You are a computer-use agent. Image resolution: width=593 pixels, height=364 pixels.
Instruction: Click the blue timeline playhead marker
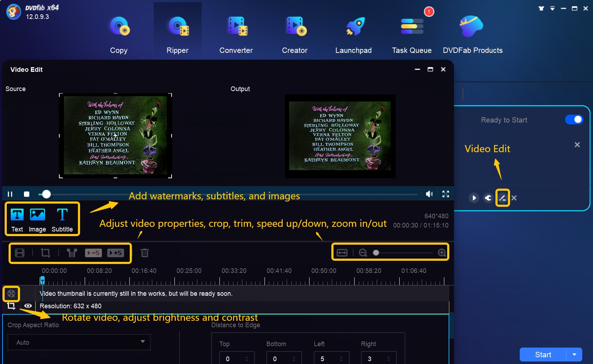point(43,280)
